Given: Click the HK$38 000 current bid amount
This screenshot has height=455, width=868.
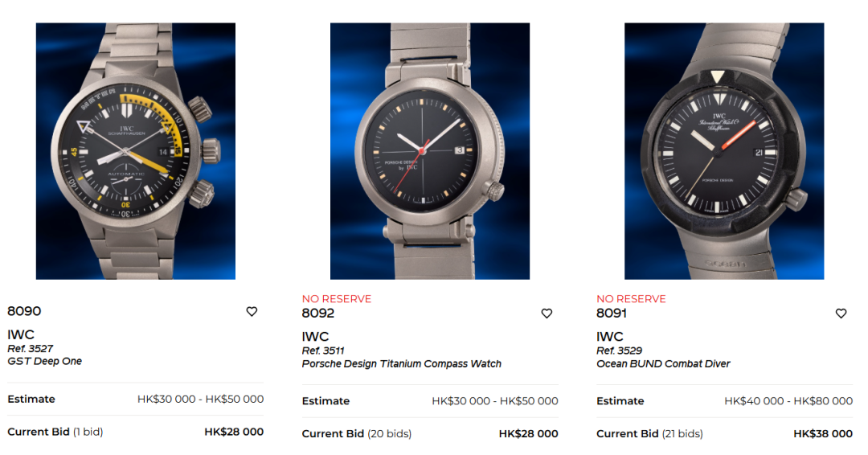Looking at the screenshot, I should (x=823, y=434).
